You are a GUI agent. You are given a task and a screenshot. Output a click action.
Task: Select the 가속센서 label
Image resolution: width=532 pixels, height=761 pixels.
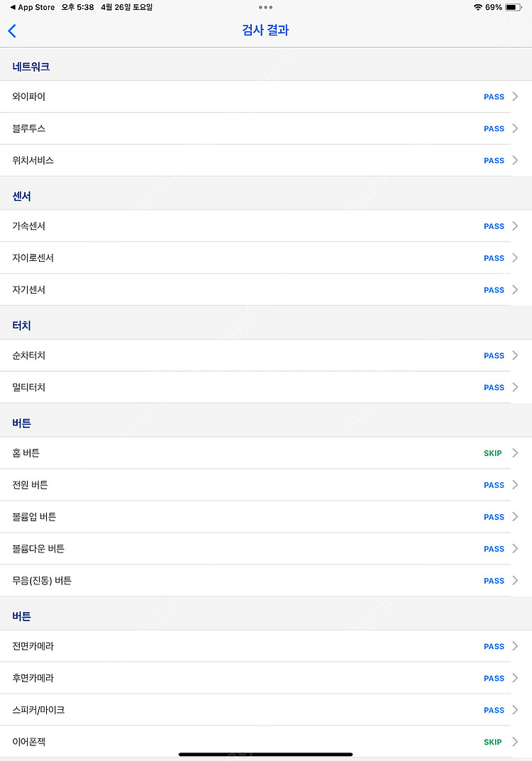[28, 226]
